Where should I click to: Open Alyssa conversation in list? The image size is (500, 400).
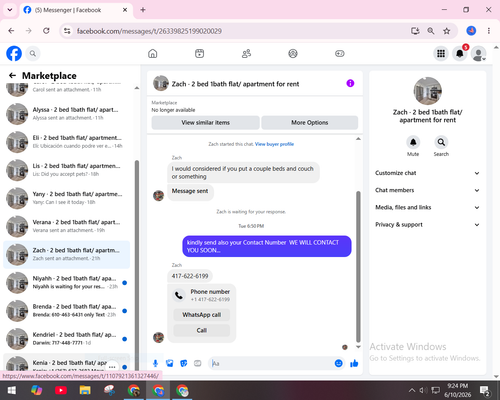(67, 114)
